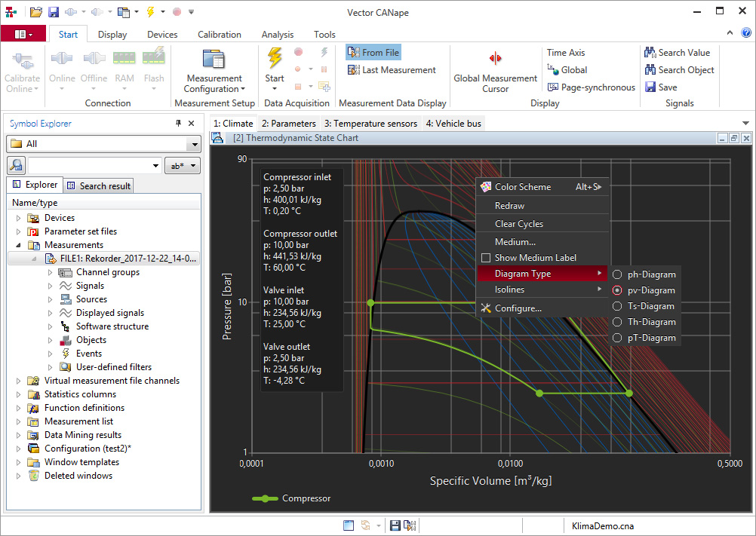Image resolution: width=756 pixels, height=536 pixels.
Task: Switch to the Display ribbon tab
Action: (x=112, y=35)
